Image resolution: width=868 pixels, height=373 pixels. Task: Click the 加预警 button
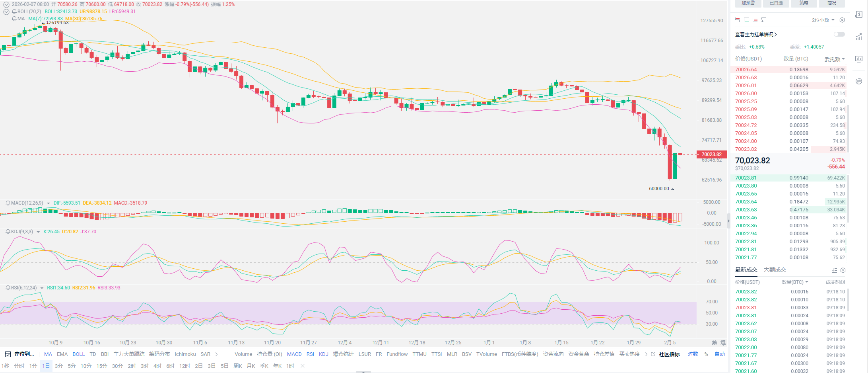[x=748, y=3]
